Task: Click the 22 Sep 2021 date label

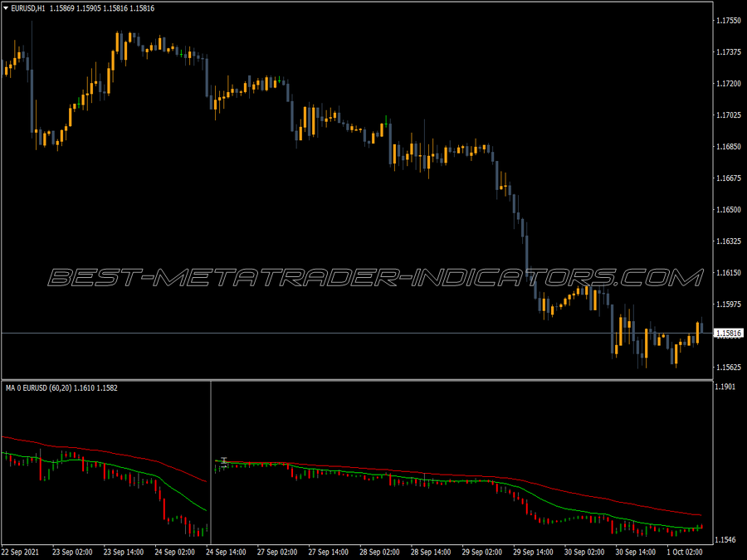Action: pyautogui.click(x=21, y=552)
